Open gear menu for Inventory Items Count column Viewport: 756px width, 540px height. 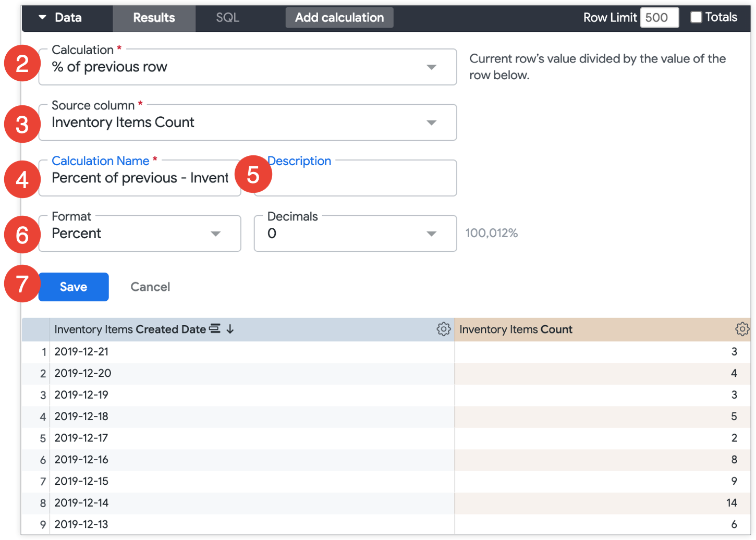pyautogui.click(x=742, y=329)
